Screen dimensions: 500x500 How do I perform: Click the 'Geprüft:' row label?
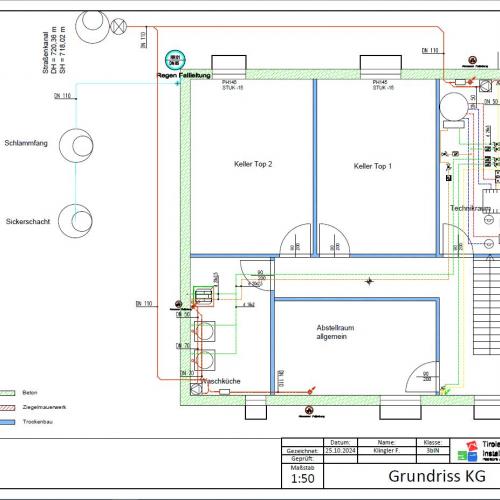[x=302, y=459]
